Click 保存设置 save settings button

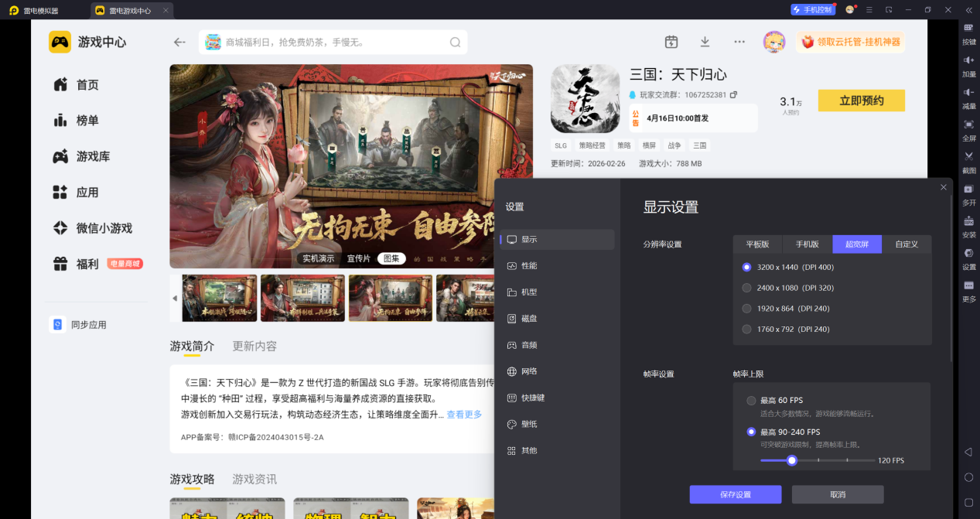coord(736,494)
